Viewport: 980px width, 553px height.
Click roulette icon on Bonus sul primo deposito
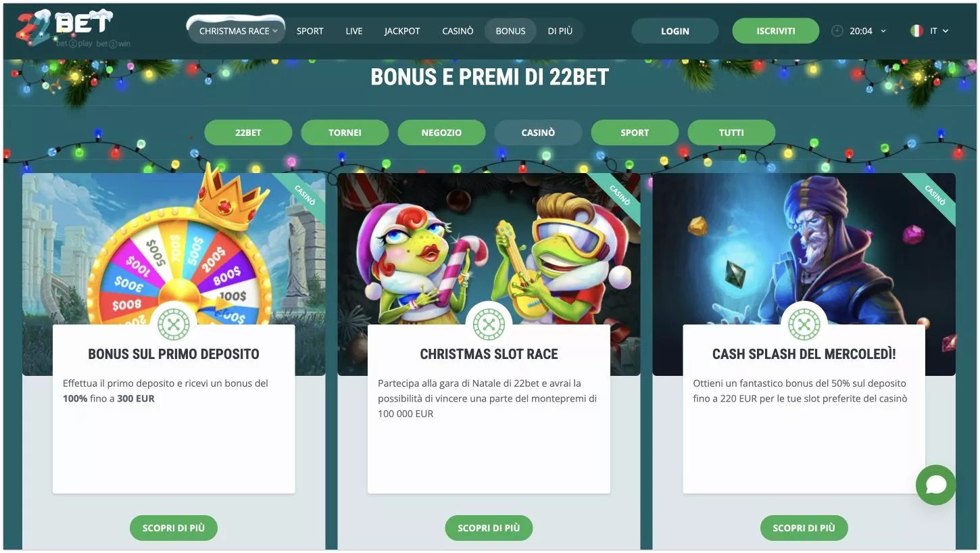point(174,324)
